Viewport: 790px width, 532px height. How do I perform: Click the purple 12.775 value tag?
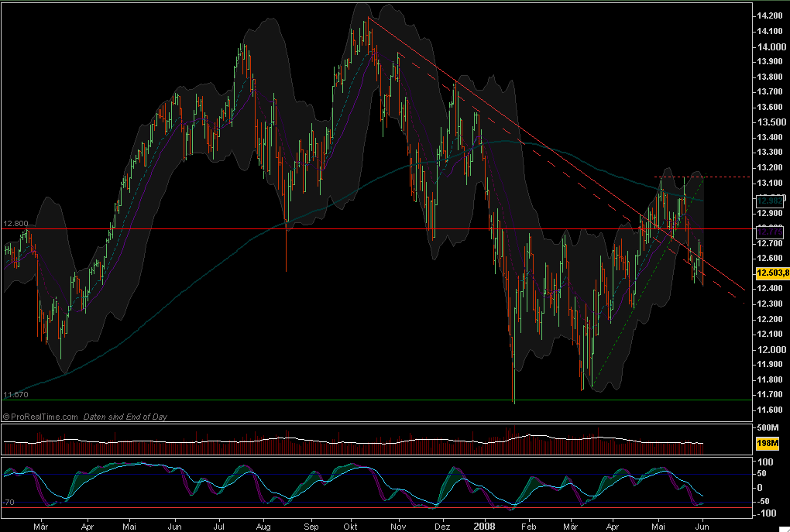(x=771, y=232)
